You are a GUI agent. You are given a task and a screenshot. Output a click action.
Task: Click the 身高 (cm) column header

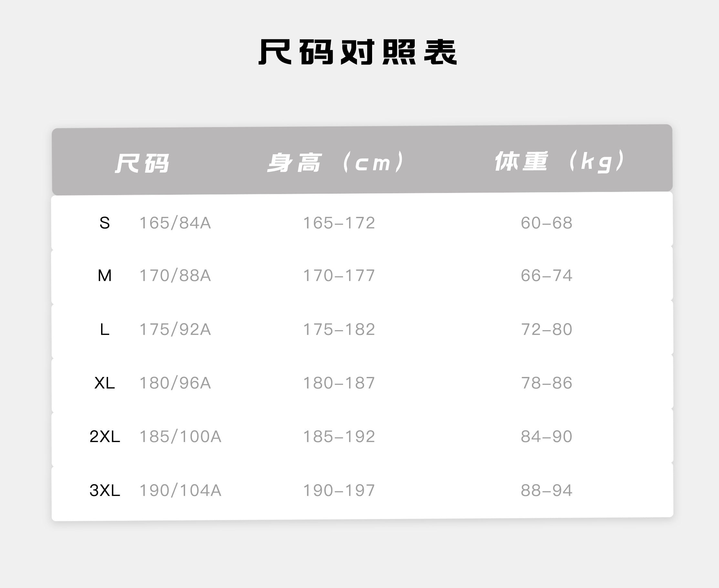(x=336, y=162)
